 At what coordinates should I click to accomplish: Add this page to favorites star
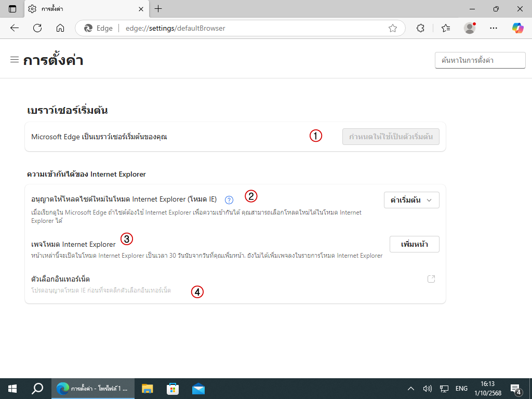tap(393, 28)
